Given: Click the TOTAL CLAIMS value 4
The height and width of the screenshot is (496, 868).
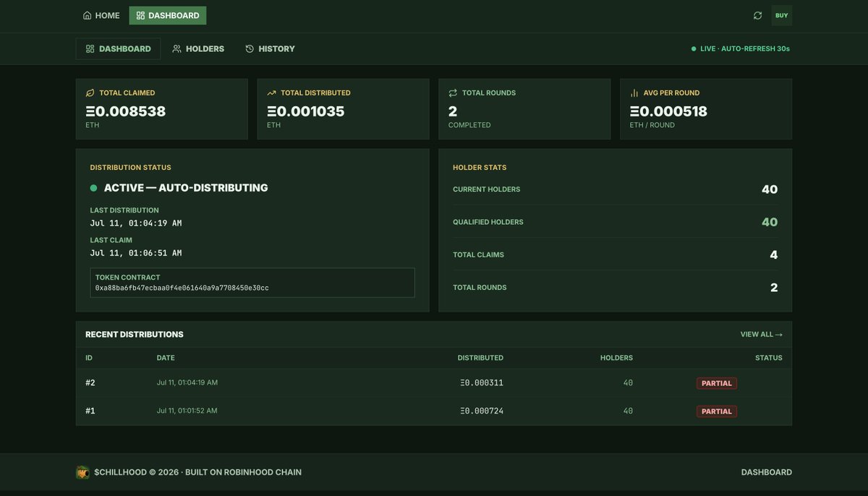Looking at the screenshot, I should tap(774, 255).
